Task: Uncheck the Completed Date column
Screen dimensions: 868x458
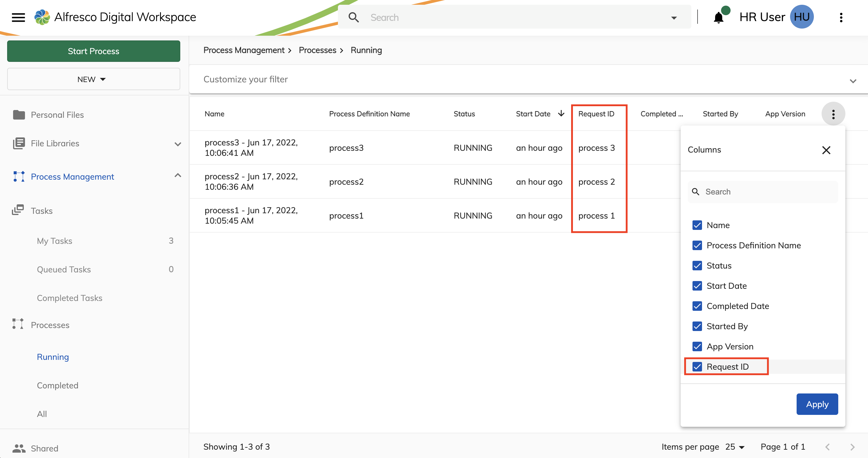Action: click(697, 306)
